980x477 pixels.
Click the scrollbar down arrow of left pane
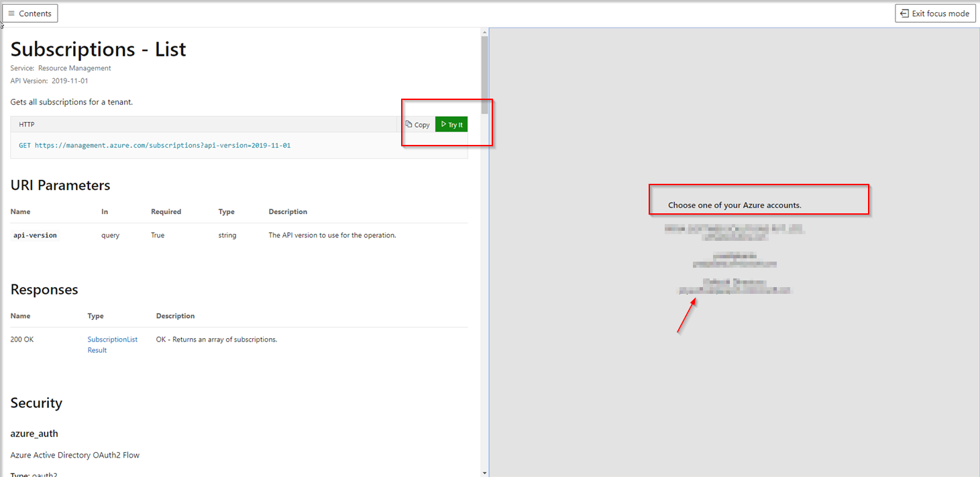(485, 472)
